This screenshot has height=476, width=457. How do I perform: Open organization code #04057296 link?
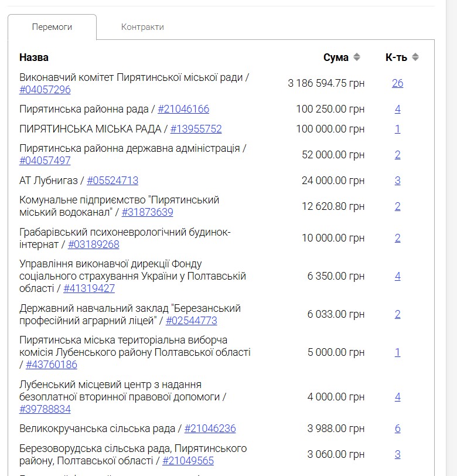[45, 90]
